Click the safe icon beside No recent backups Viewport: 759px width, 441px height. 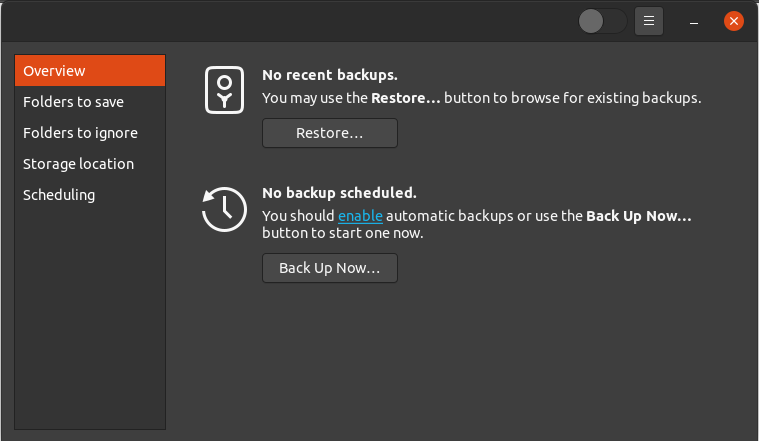[x=225, y=89]
